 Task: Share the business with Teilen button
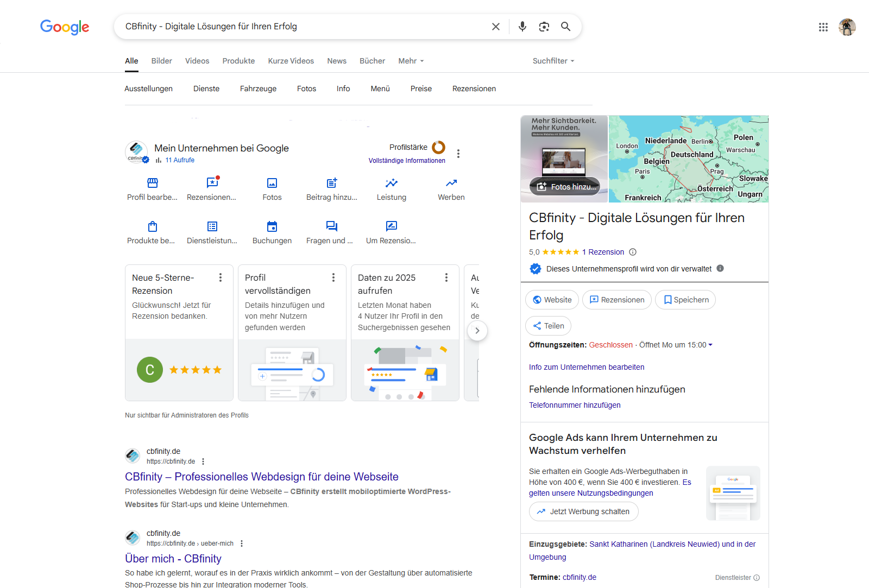click(x=548, y=326)
